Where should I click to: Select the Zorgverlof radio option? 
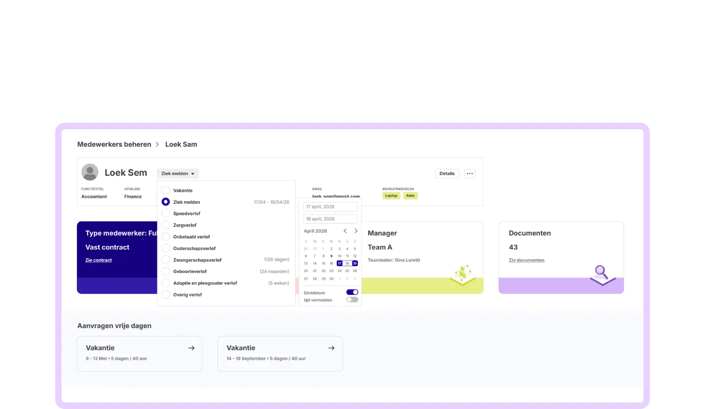pyautogui.click(x=165, y=225)
